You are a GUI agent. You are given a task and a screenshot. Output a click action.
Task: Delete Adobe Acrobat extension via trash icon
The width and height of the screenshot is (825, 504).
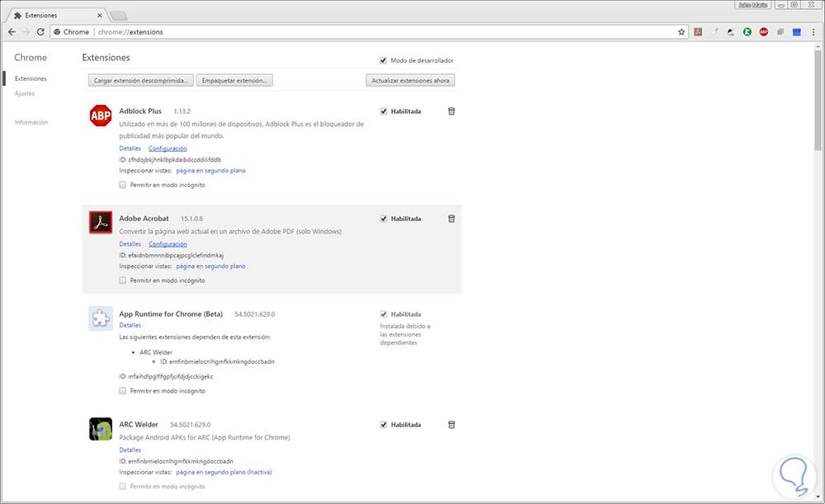tap(451, 219)
